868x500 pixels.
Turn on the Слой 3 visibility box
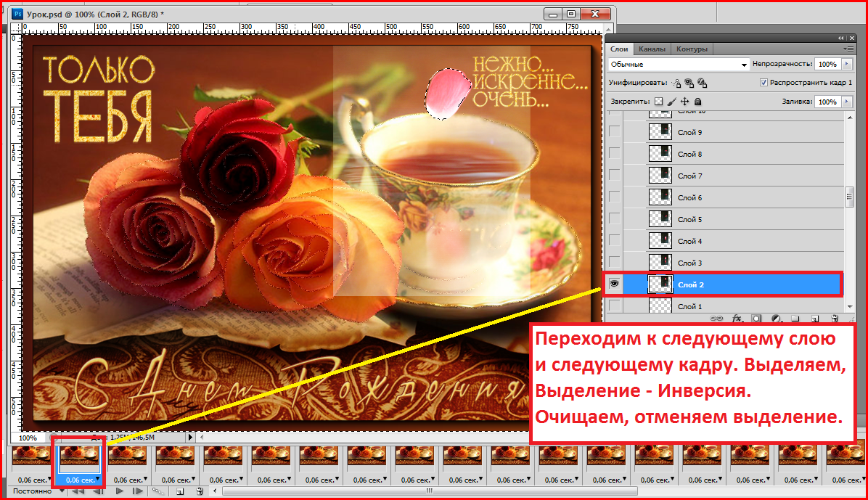click(x=615, y=262)
